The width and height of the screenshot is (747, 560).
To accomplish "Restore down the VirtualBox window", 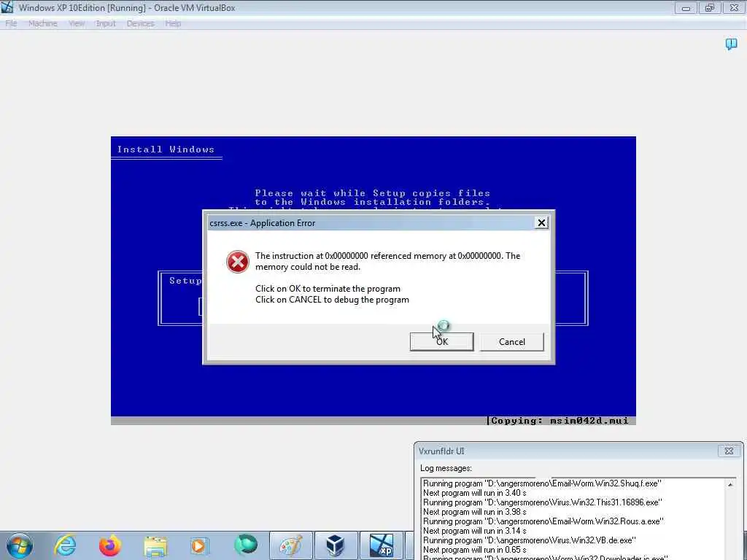I will (710, 8).
